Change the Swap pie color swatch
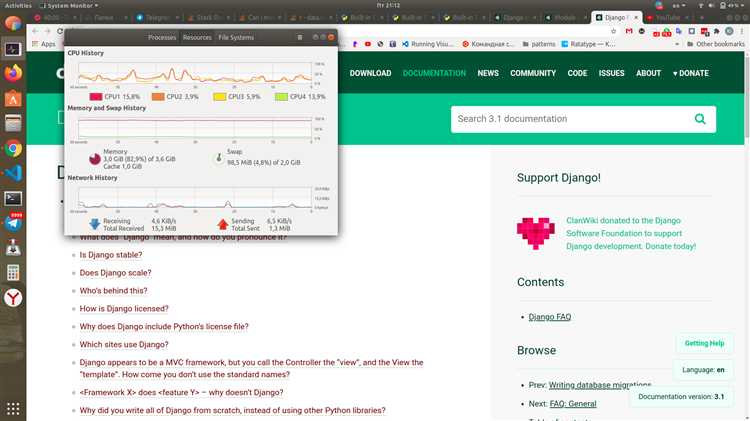Viewport: 750px width, 421px height. click(x=219, y=158)
